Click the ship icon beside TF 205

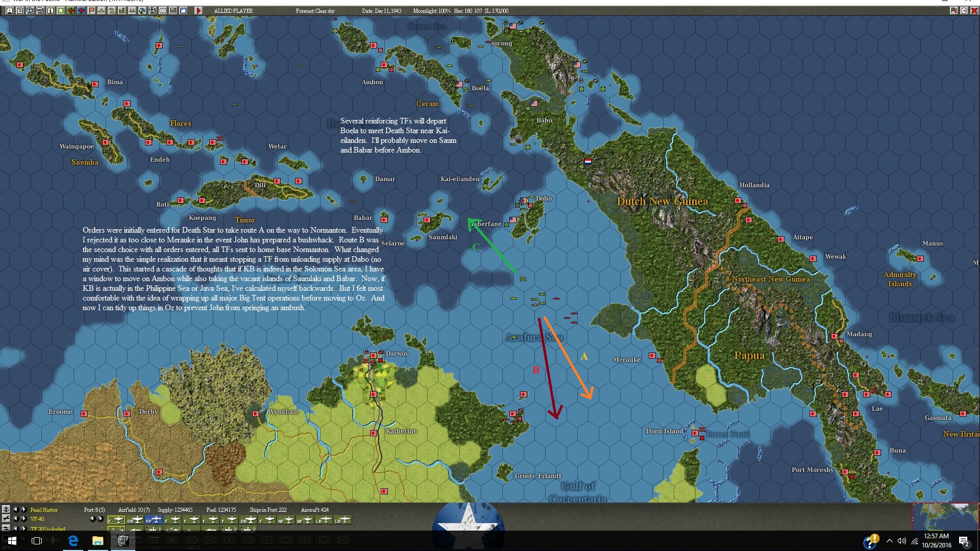(6, 528)
